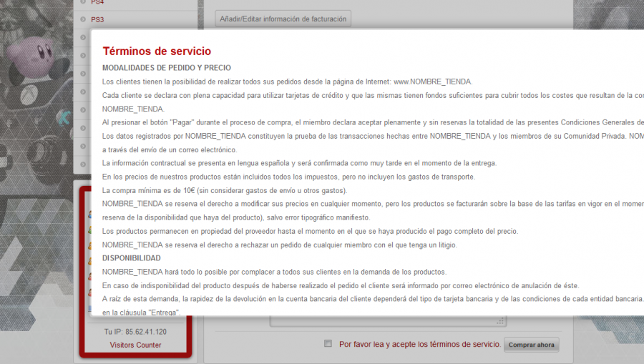Screen dimensions: 644x364
Task: Click the line 'En caso de indisponibilidad del producto'
Action: tap(341, 285)
